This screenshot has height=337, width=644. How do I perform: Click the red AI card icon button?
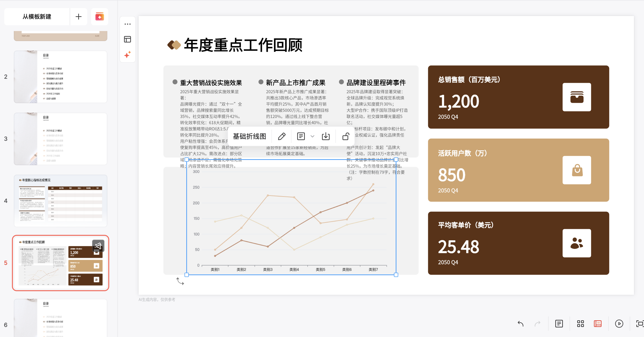[x=99, y=17]
